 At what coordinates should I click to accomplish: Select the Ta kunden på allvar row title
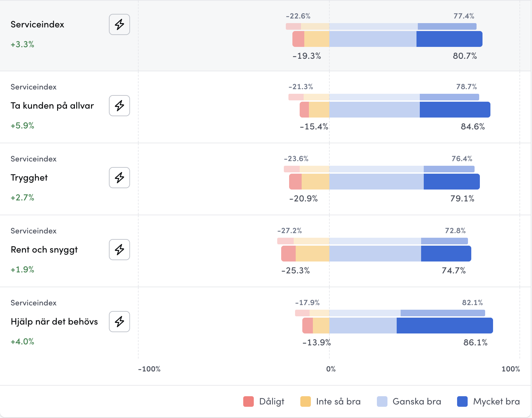pyautogui.click(x=52, y=106)
